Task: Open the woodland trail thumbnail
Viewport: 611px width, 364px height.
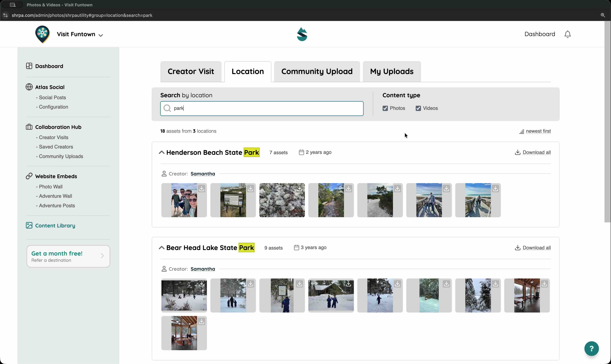Action: click(x=331, y=200)
